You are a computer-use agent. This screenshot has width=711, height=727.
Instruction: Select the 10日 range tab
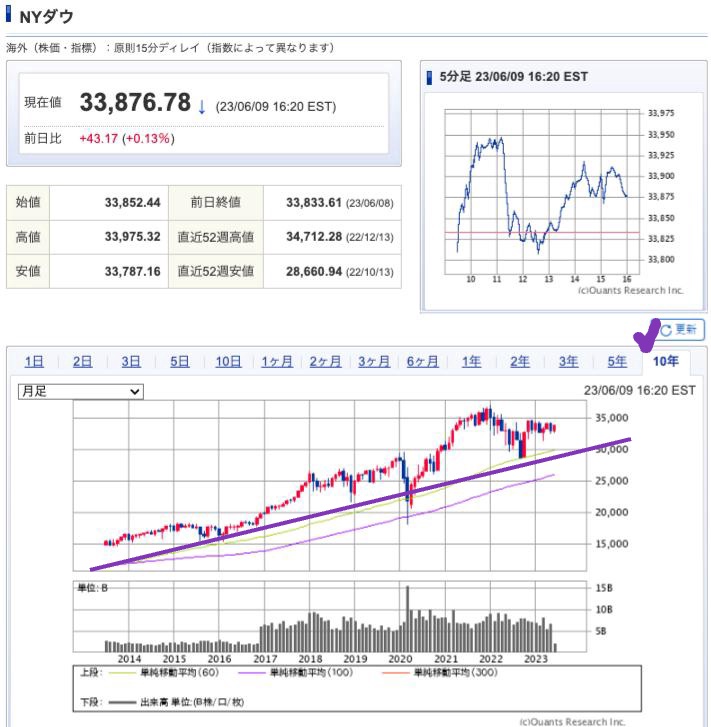(228, 362)
